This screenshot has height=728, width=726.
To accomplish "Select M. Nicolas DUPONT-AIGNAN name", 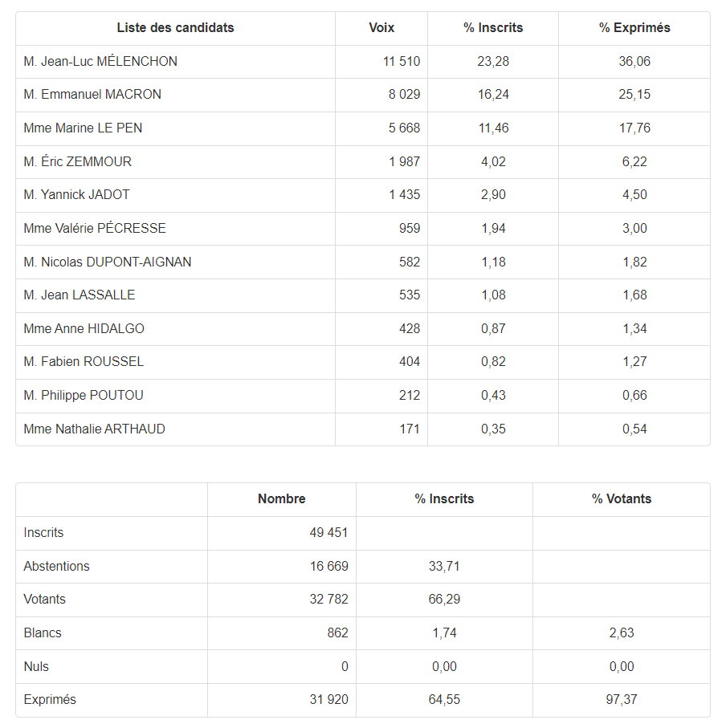I will click(x=108, y=262).
